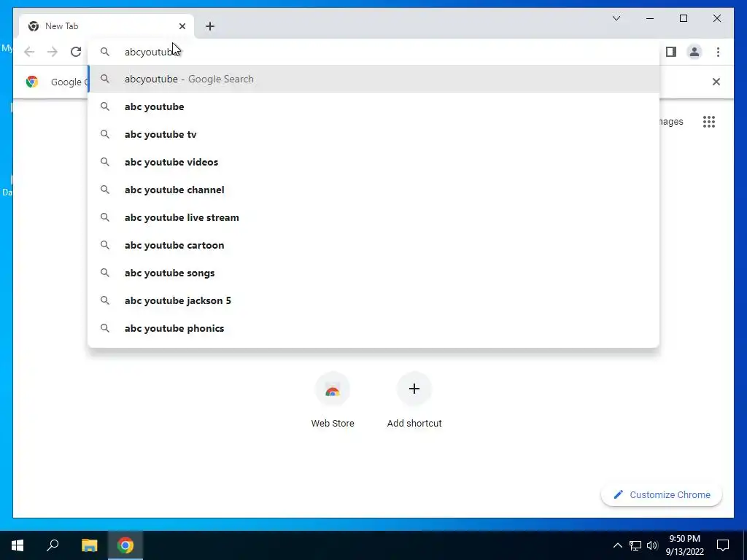Choose 'abc youtube phonics' suggestion
Viewport: 747px width, 560px height.
pos(374,328)
